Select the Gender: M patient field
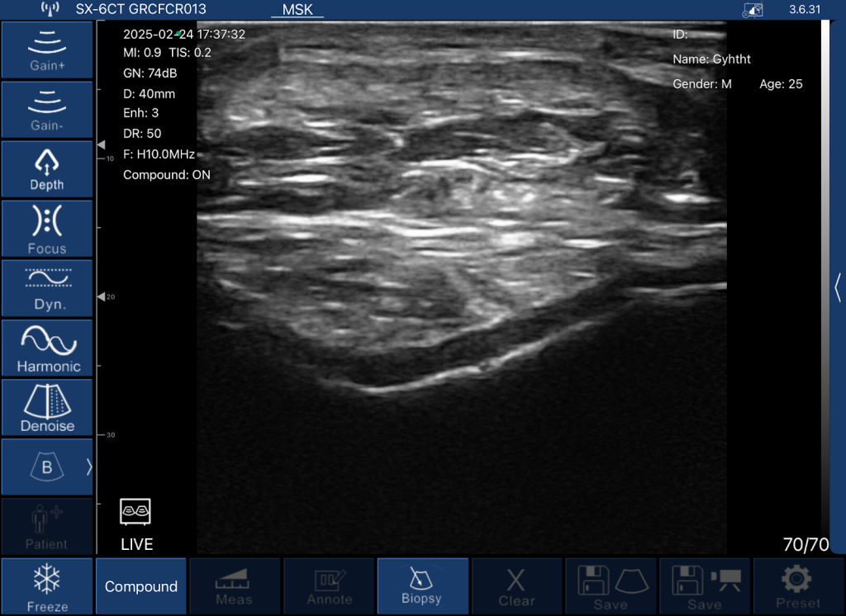 702,83
